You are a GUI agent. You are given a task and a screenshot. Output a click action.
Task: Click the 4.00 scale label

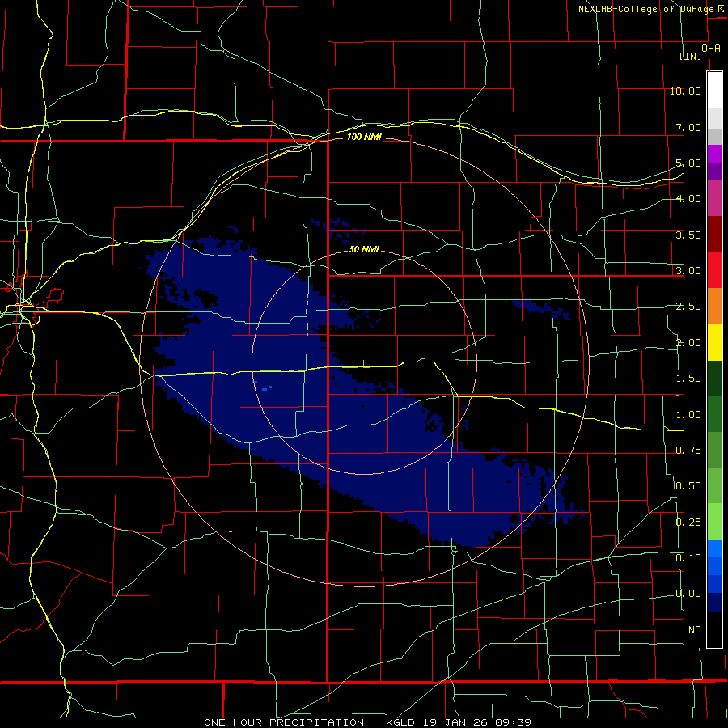tap(688, 199)
